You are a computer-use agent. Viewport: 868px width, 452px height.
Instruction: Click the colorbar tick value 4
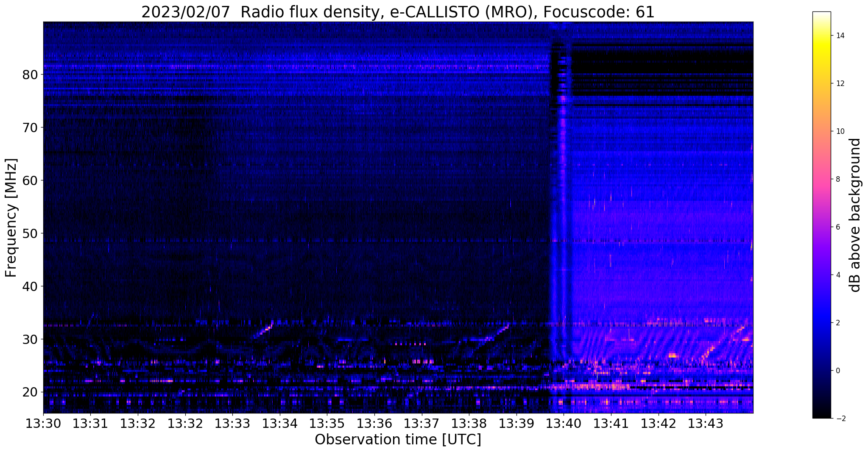[x=837, y=275]
